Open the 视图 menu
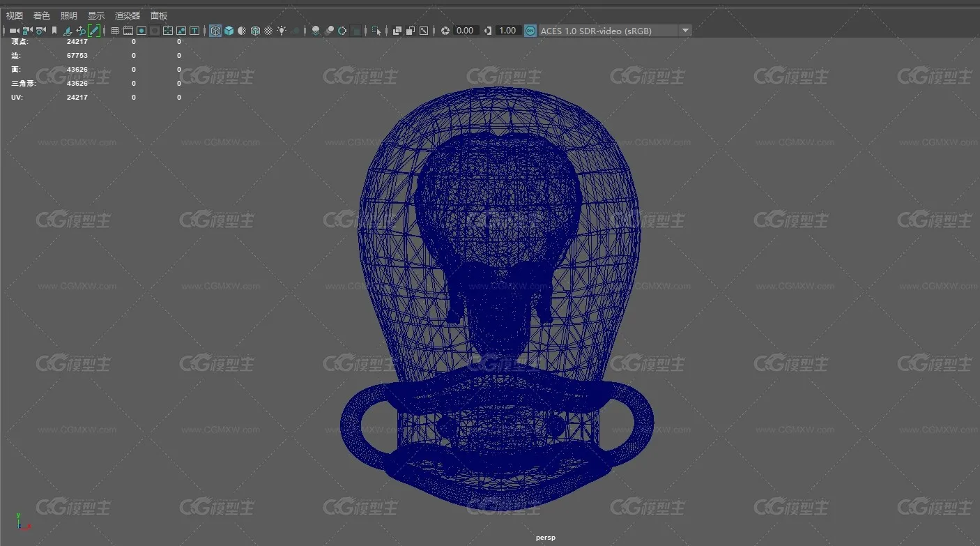 [15, 15]
